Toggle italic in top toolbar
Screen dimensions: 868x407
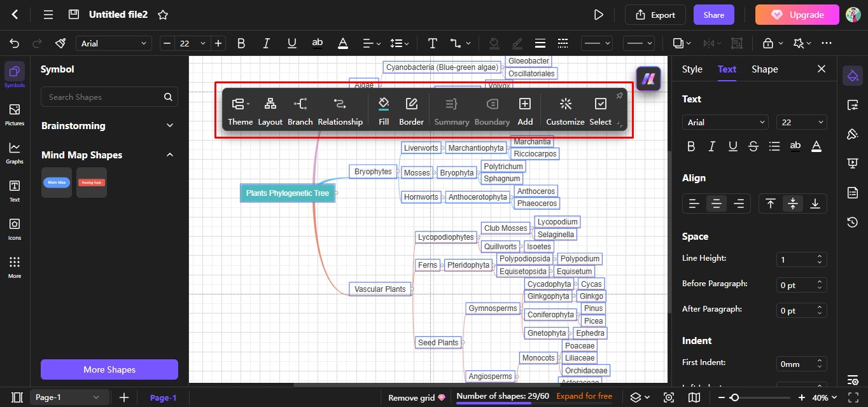point(267,43)
